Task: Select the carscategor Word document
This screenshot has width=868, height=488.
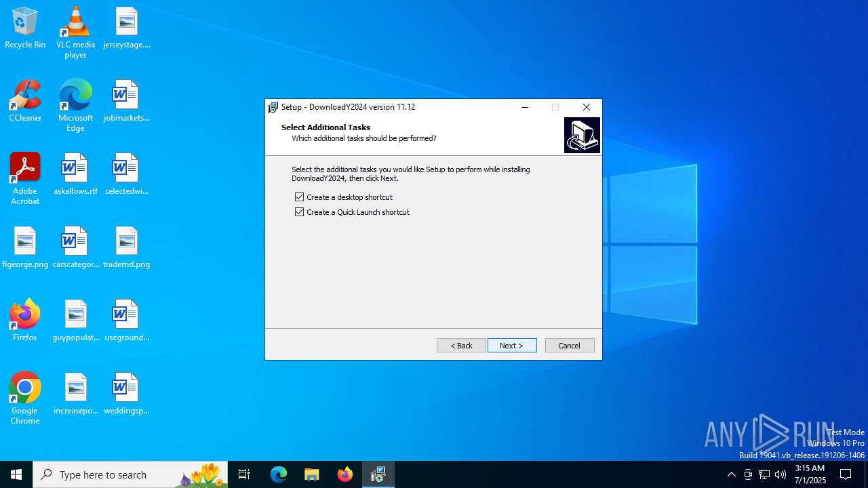Action: coord(75,248)
